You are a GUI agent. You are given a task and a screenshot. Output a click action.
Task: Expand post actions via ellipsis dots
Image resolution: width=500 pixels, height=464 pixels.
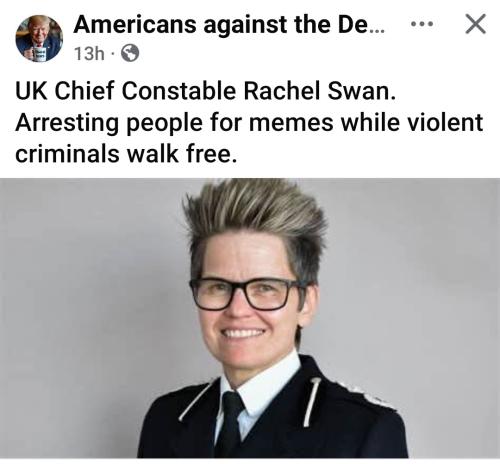(x=422, y=24)
